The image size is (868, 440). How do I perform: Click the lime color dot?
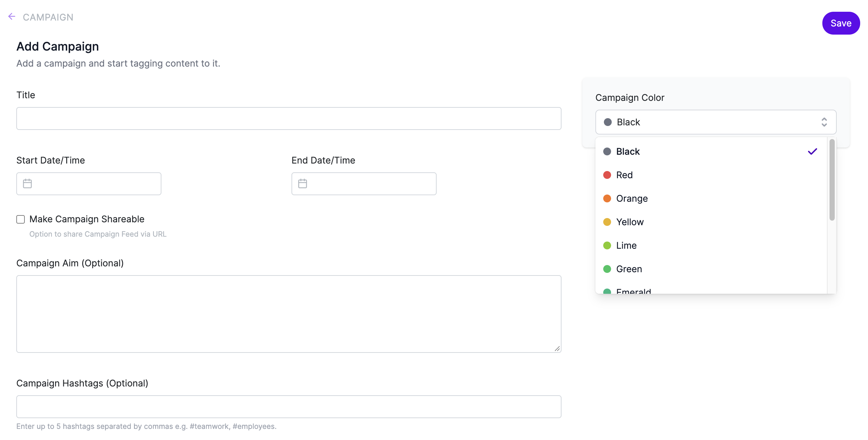click(x=607, y=246)
